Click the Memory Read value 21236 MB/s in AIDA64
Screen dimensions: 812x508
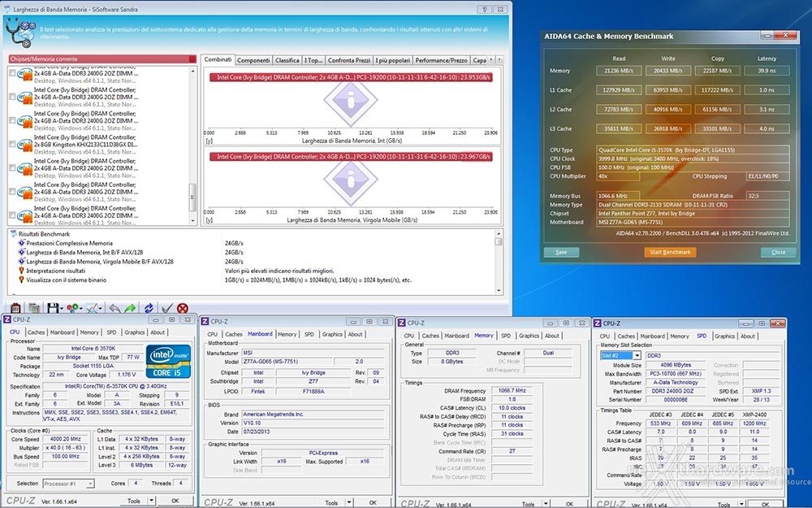[619, 71]
